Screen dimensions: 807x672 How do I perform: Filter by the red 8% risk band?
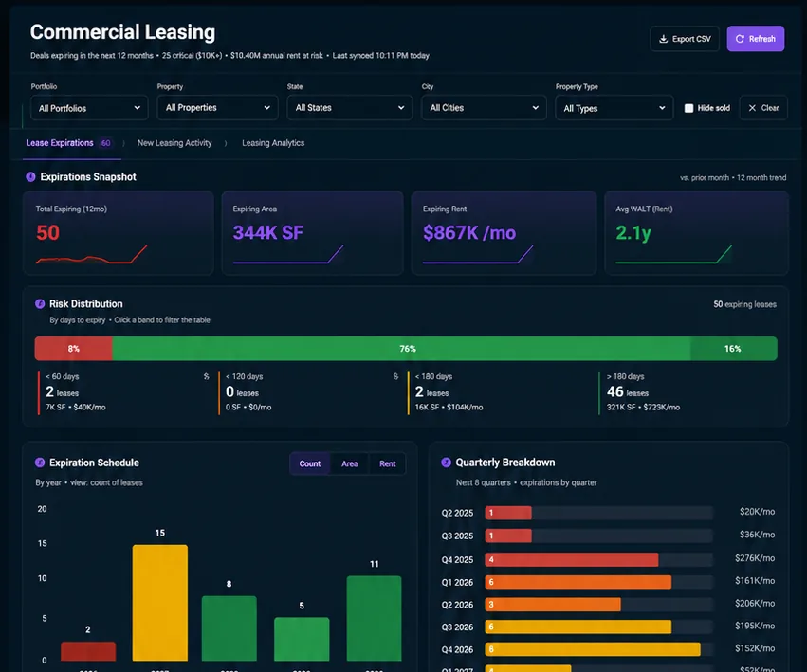74,349
